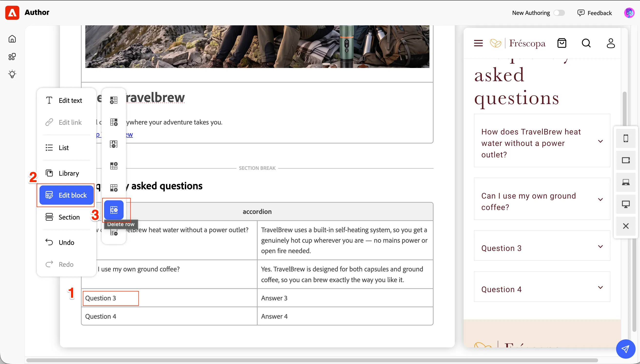Select the tablet preview device icon
Screen dimensions: 640x364
626,160
